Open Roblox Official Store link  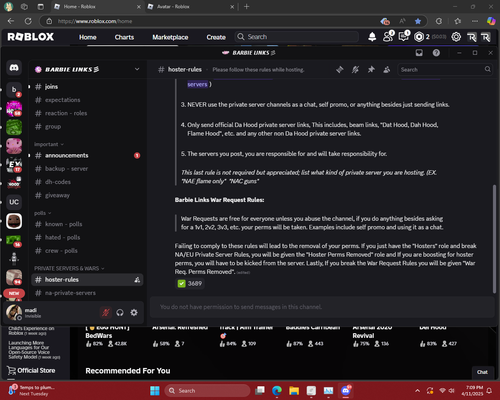[x=31, y=371]
